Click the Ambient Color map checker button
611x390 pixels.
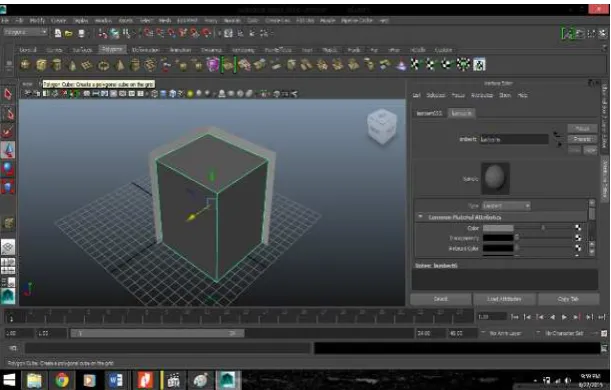[578, 248]
